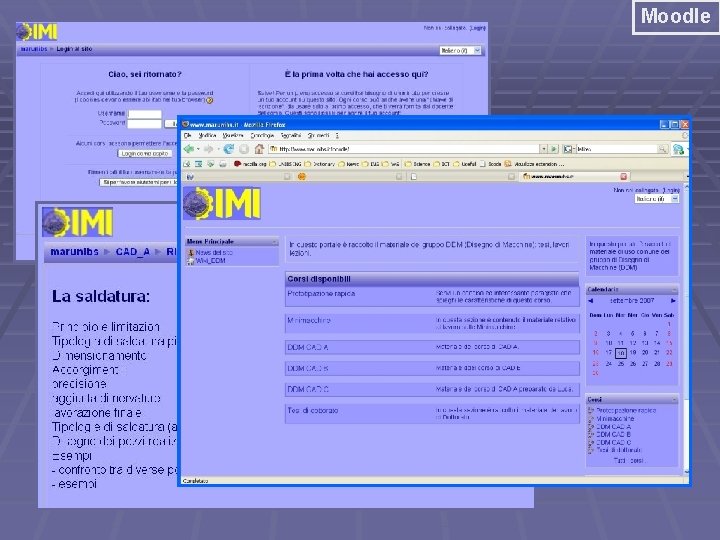Click the Home icon in Firefox toolbar
This screenshot has width=720, height=540.
click(259, 149)
